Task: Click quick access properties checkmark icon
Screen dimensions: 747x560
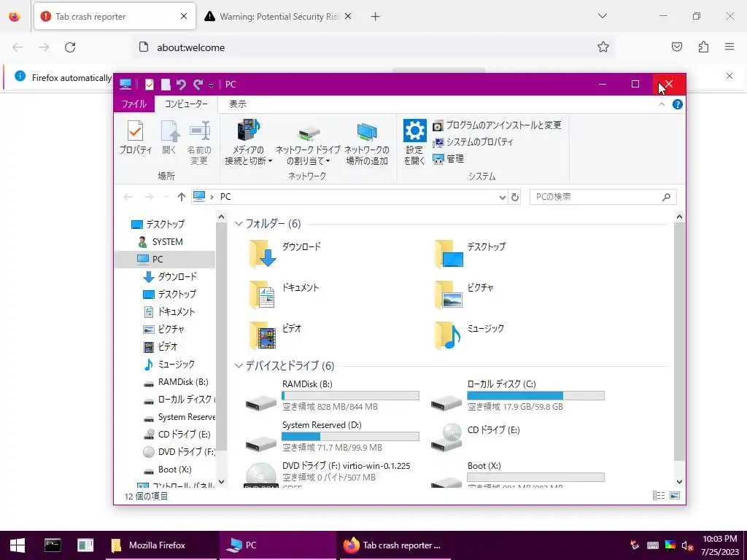Action: click(x=149, y=85)
